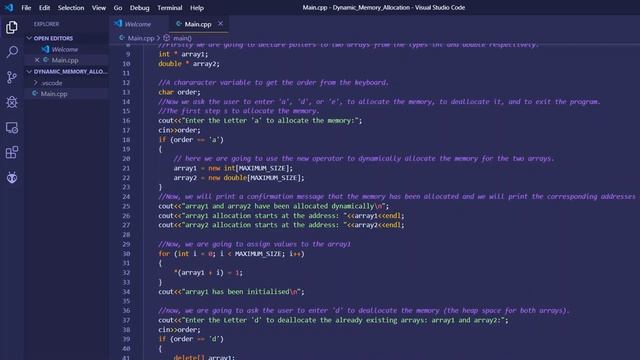Click line 16 cout 'Enter the Letter a' text
Screen dimensions: 640x360
260,121
